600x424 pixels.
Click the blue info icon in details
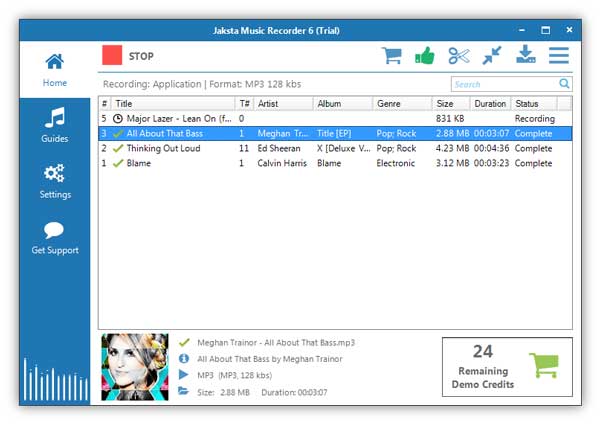click(184, 359)
